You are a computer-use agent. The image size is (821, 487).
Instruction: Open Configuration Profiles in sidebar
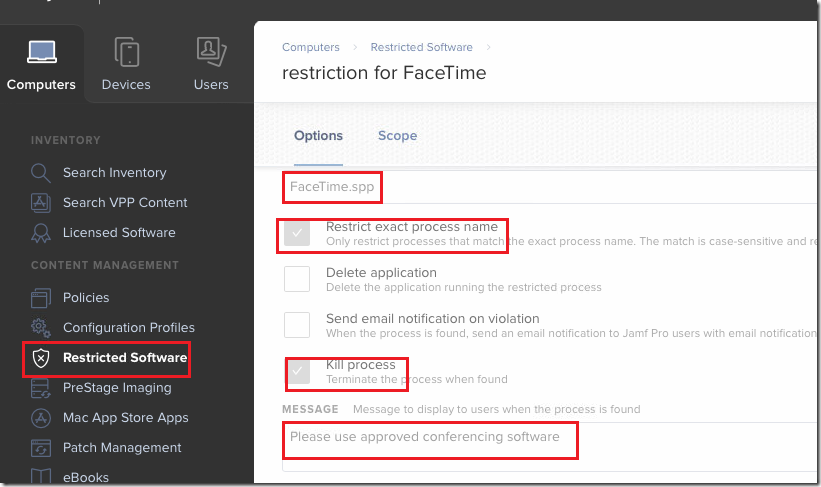click(x=129, y=327)
